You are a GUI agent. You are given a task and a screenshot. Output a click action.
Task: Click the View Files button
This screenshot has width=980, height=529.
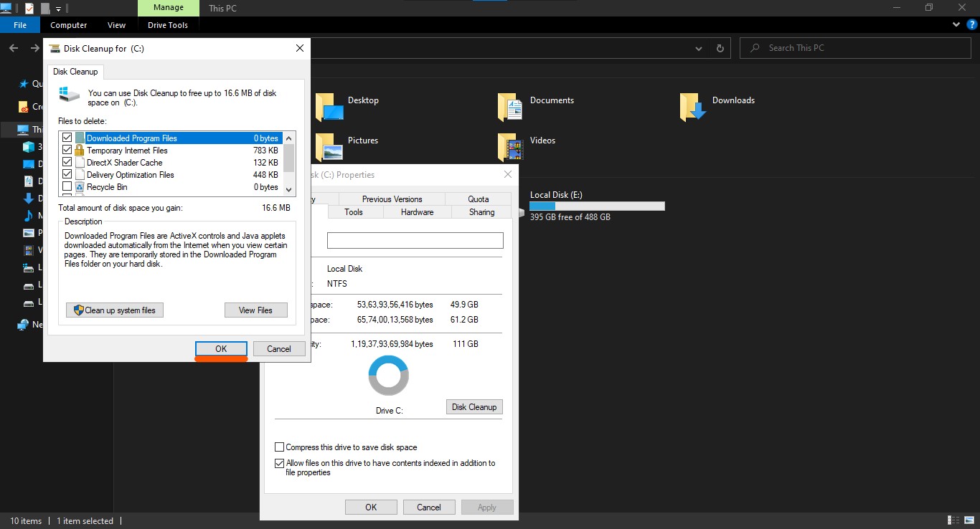[x=256, y=310]
